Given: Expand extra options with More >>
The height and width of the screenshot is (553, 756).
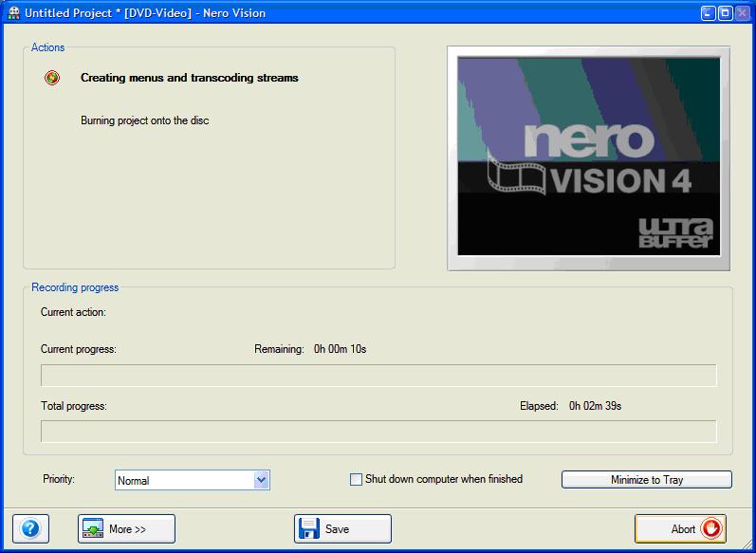Looking at the screenshot, I should point(126,528).
